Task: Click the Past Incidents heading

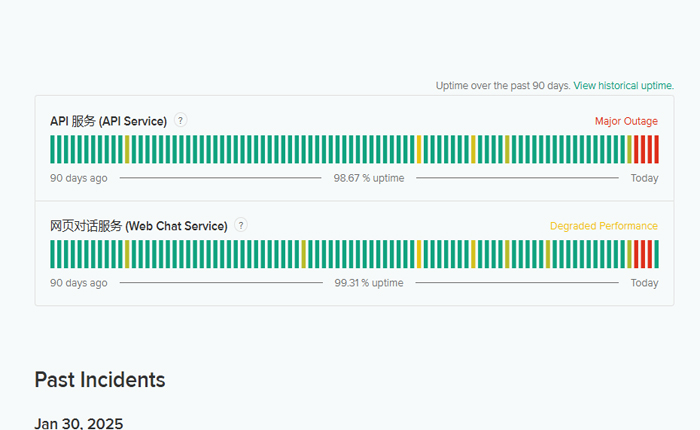Action: tap(100, 380)
